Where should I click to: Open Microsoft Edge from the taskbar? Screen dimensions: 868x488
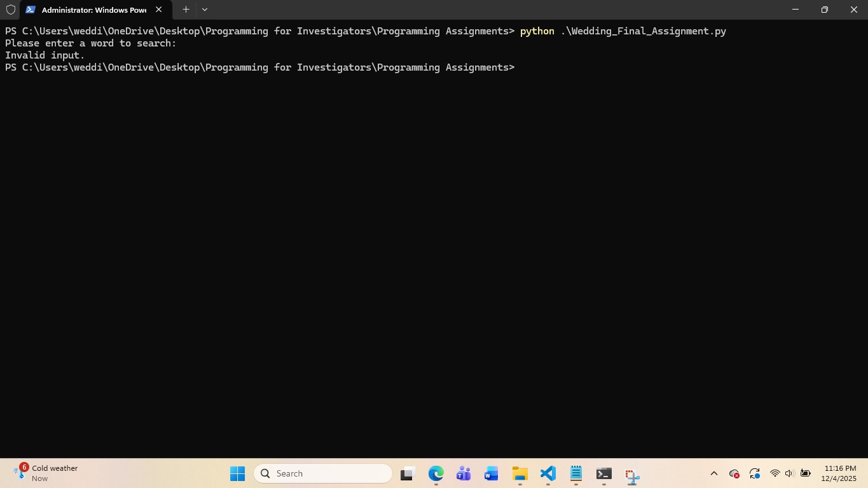pyautogui.click(x=436, y=474)
